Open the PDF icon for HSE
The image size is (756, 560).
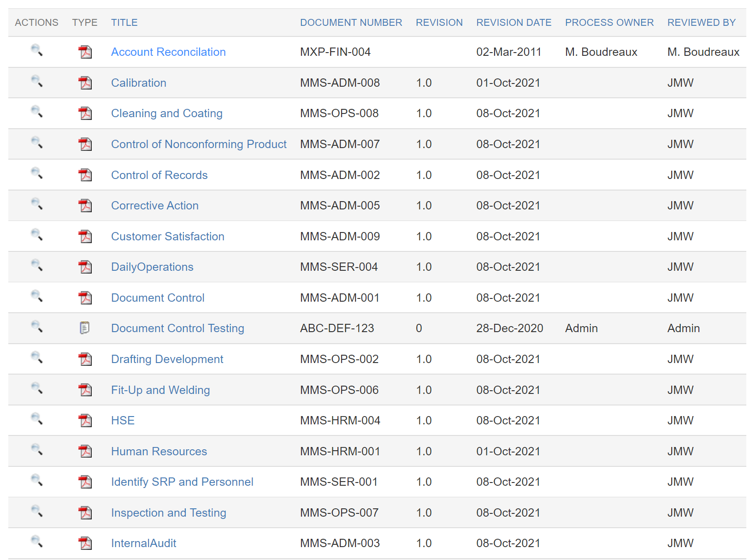[x=85, y=420]
